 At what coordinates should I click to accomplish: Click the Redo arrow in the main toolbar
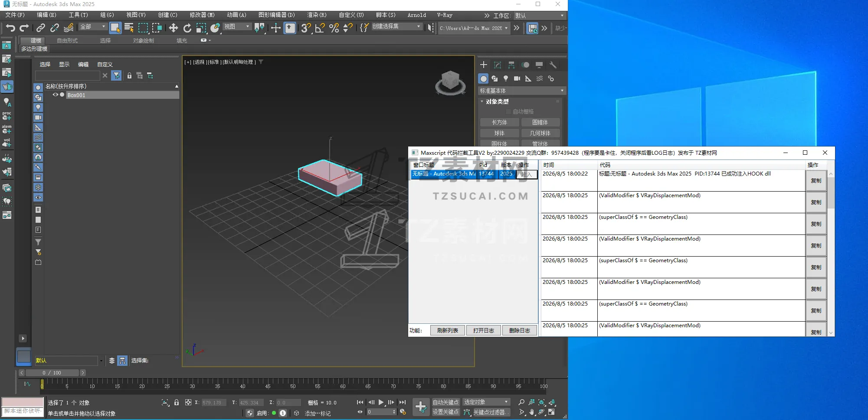point(24,28)
